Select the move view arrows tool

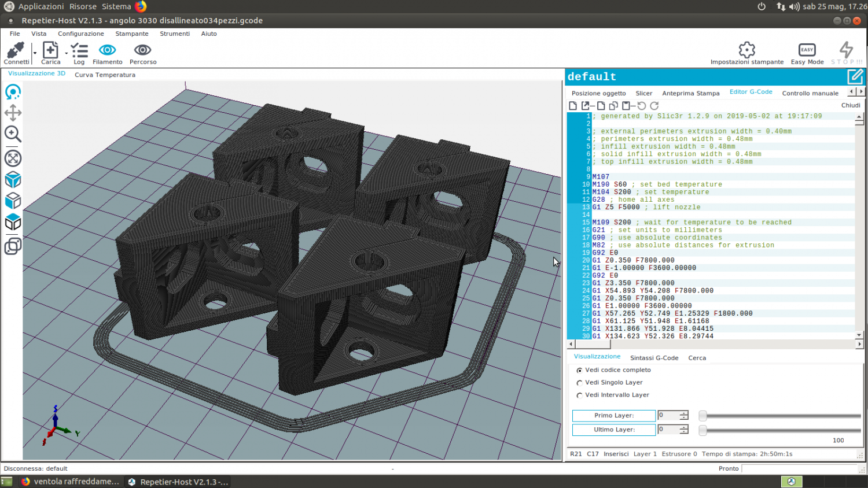click(13, 113)
